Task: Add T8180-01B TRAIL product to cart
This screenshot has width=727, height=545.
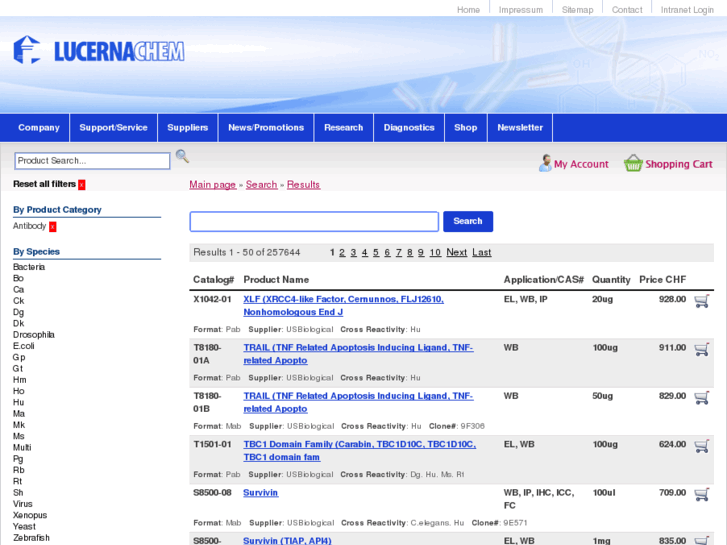Action: 701,398
